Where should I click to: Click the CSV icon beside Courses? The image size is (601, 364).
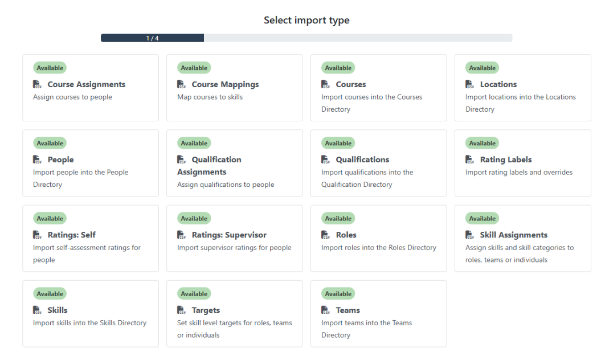pyautogui.click(x=326, y=84)
